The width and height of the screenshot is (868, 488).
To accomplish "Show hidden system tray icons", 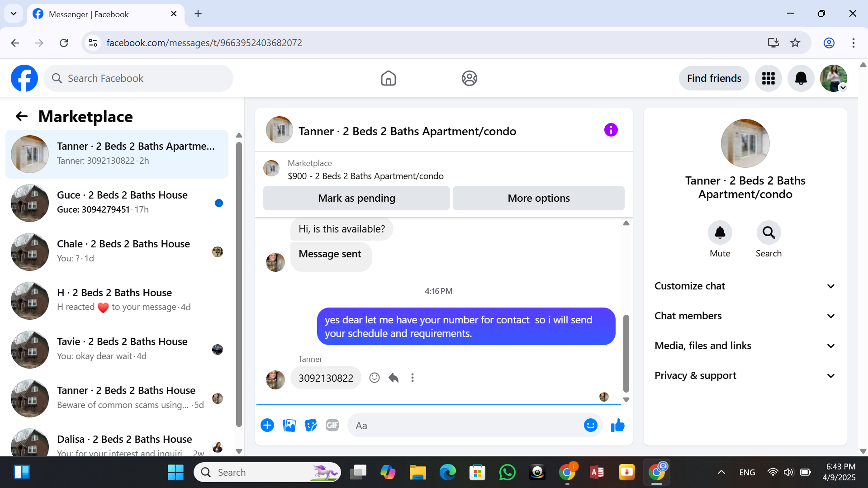I will tap(721, 472).
